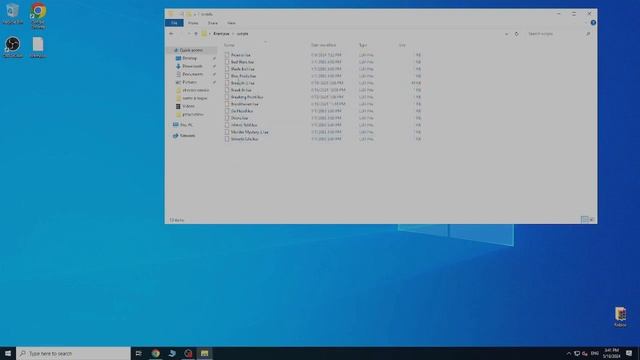Switch to Chrome in the taskbar
The height and width of the screenshot is (360, 640).
click(156, 353)
